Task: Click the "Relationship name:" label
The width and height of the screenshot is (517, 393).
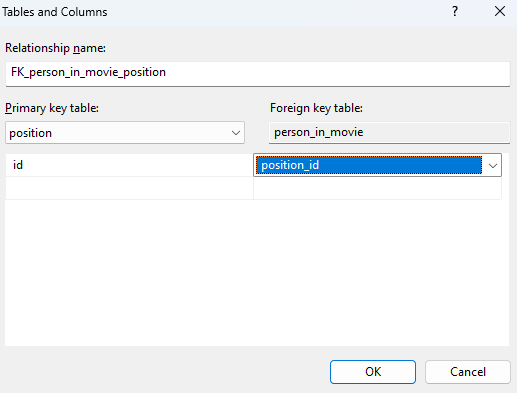Action: pyautogui.click(x=55, y=48)
